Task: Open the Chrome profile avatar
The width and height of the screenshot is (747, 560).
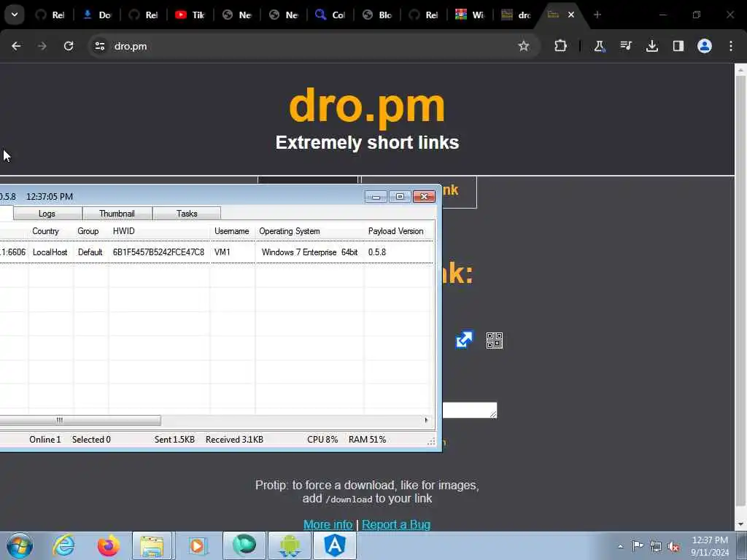Action: (x=705, y=46)
